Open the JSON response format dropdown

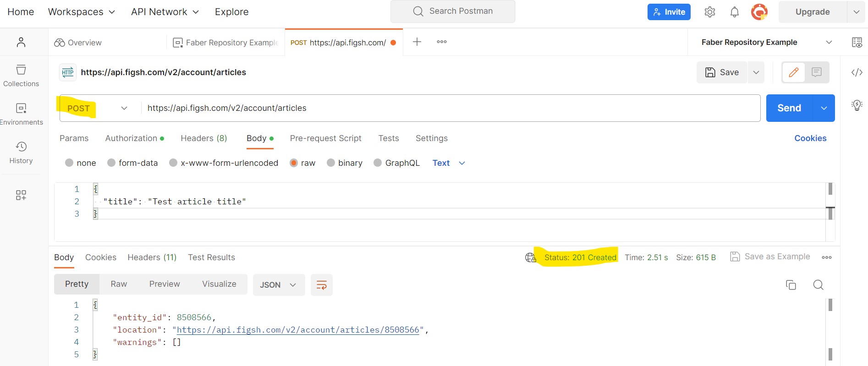point(279,285)
